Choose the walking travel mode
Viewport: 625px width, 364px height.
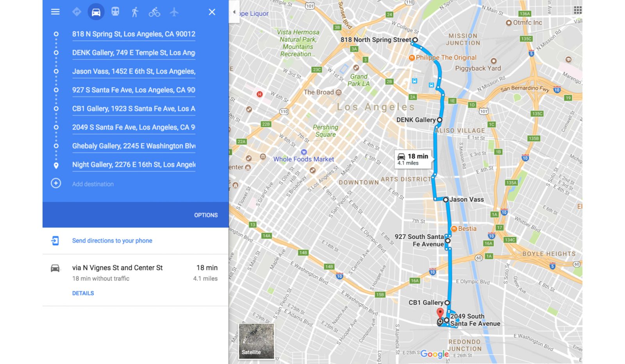pos(135,12)
